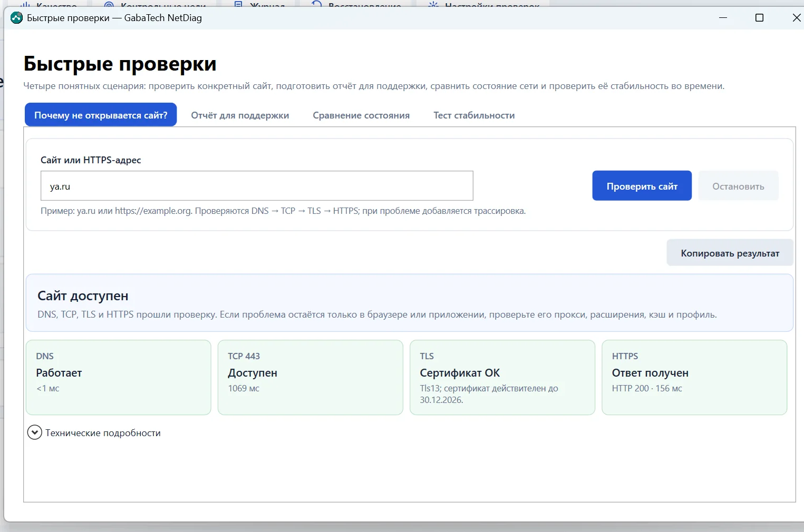
Task: Open the "Сравнение состояния" tab
Action: (361, 115)
